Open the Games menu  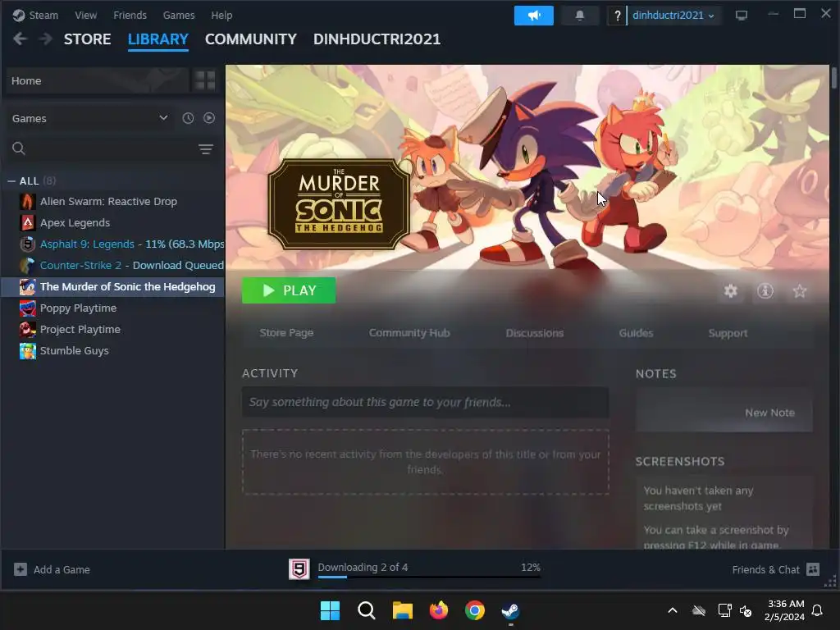pos(178,15)
